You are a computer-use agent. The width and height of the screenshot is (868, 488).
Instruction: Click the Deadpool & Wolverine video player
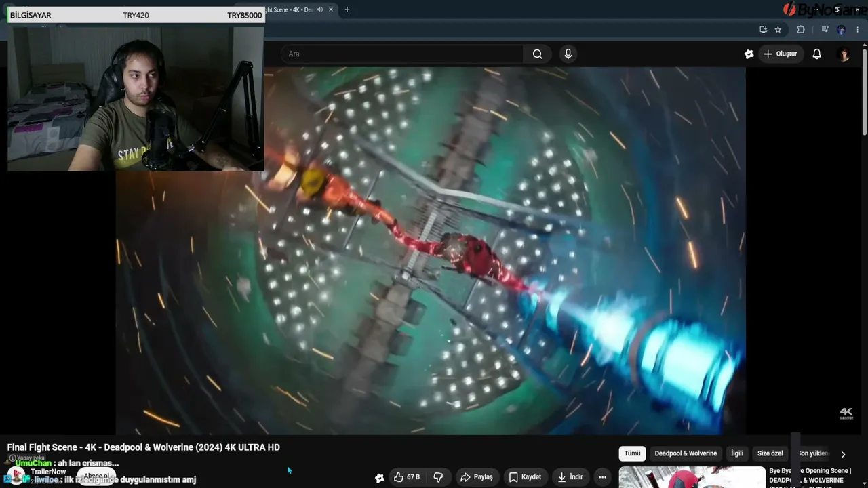coord(431,251)
